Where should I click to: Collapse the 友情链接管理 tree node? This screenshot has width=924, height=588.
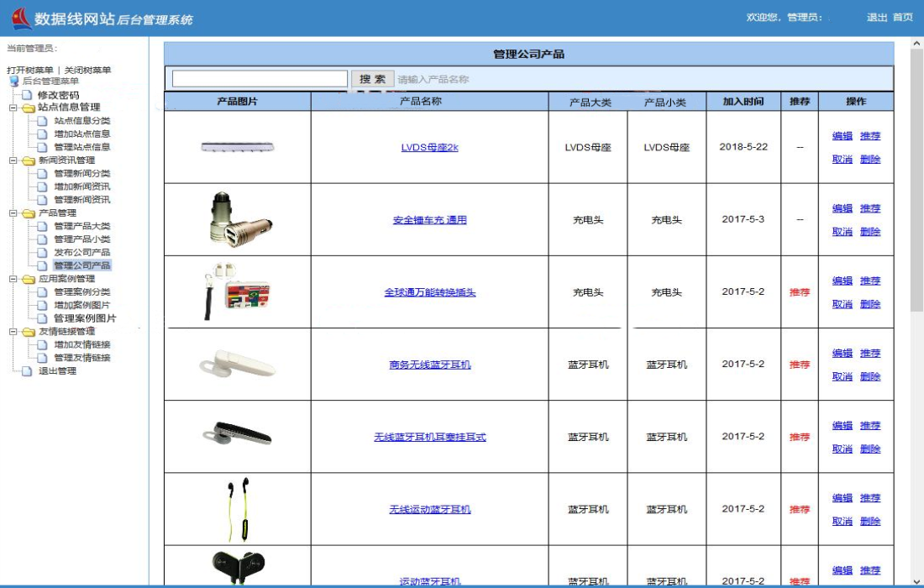click(x=13, y=332)
